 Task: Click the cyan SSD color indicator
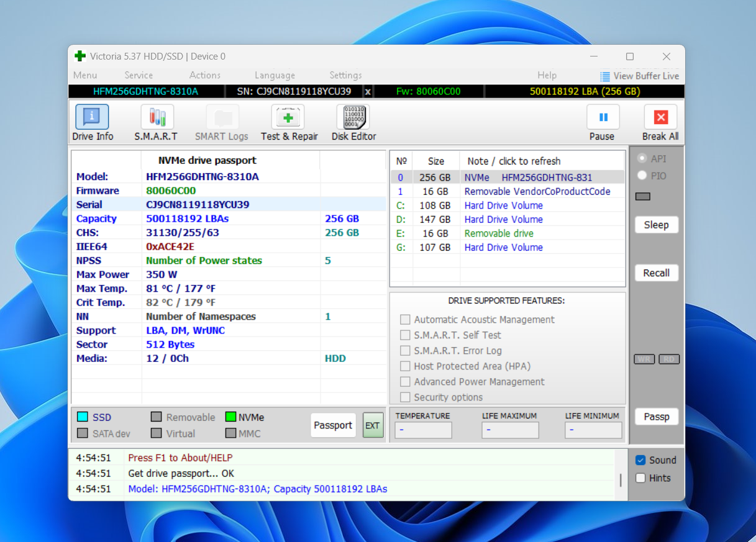click(x=82, y=417)
